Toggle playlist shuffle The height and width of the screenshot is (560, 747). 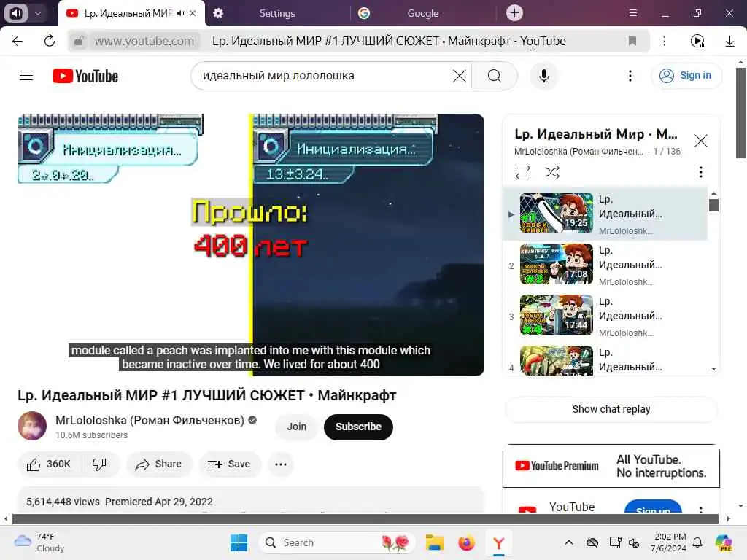pos(551,172)
